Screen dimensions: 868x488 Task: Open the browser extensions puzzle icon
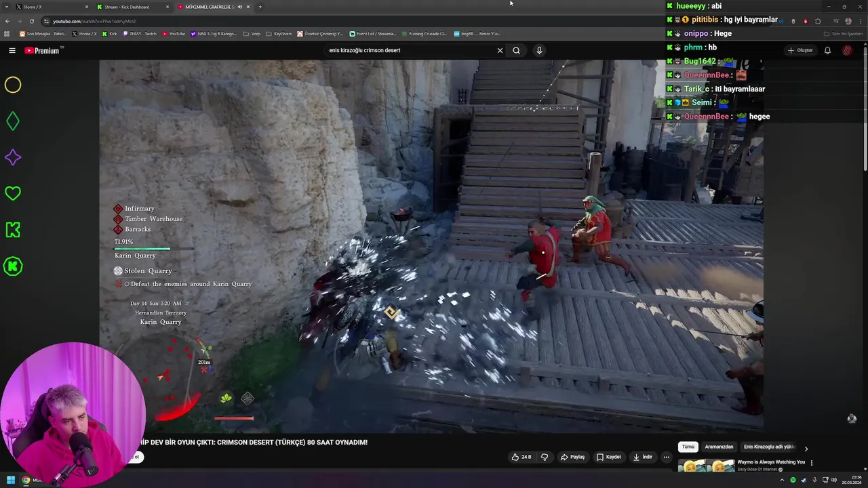[818, 21]
